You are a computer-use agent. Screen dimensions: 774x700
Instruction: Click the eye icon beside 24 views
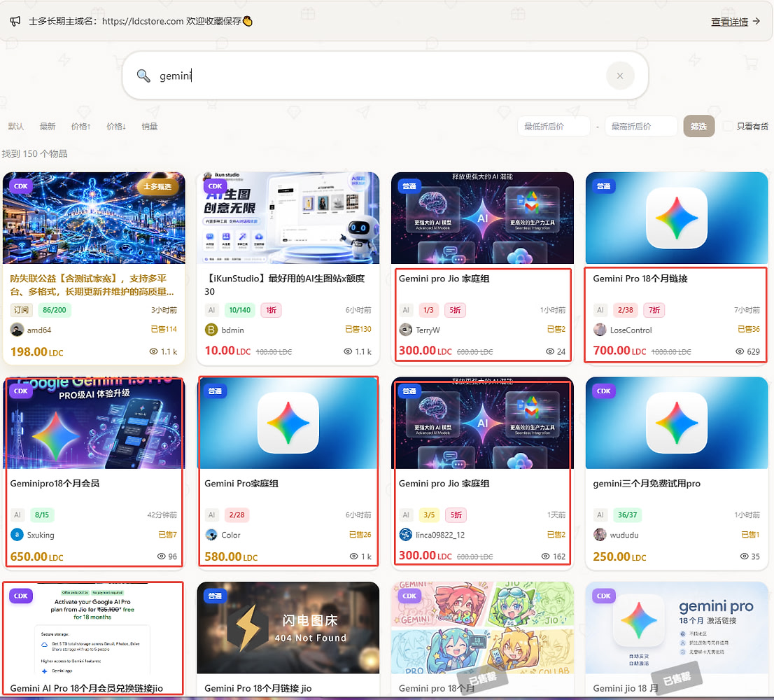[550, 351]
